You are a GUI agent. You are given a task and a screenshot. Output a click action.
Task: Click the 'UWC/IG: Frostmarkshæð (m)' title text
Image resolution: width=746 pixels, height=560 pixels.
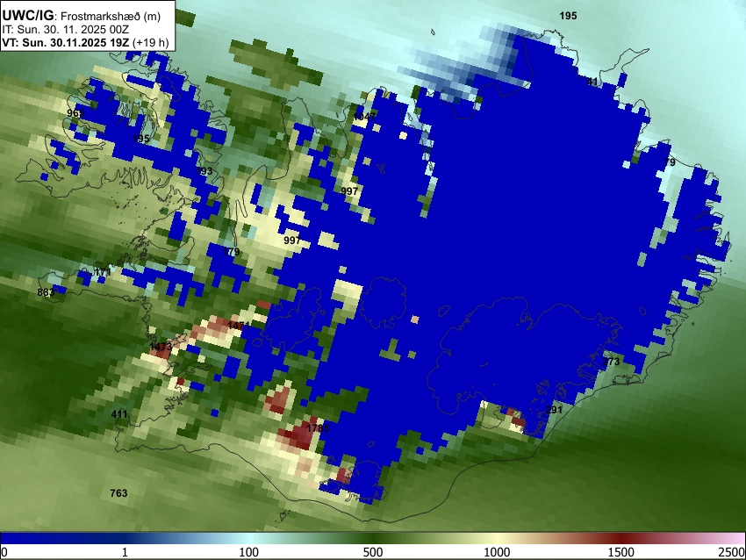pyautogui.click(x=82, y=16)
